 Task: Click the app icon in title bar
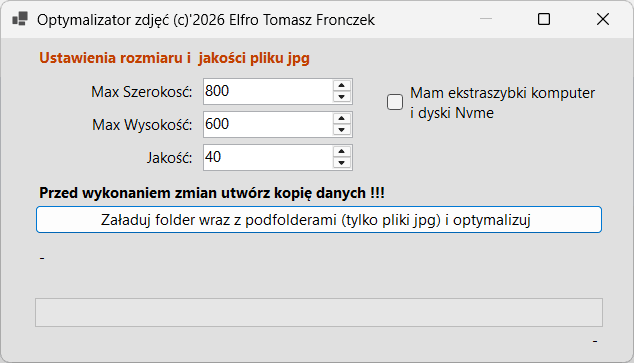[20, 19]
